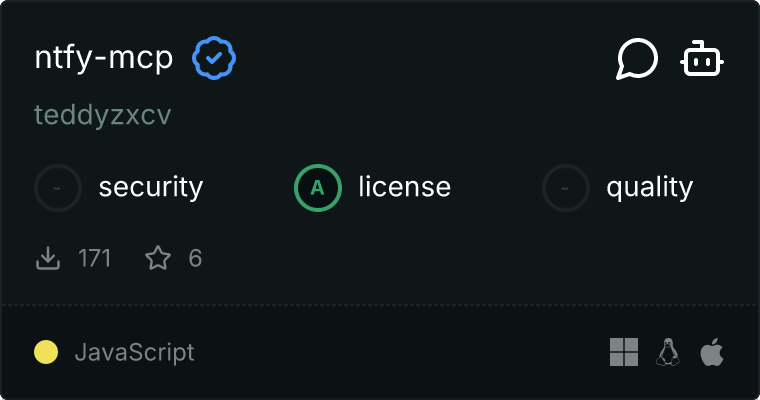Click the yellow JavaScript language dot

[46, 352]
